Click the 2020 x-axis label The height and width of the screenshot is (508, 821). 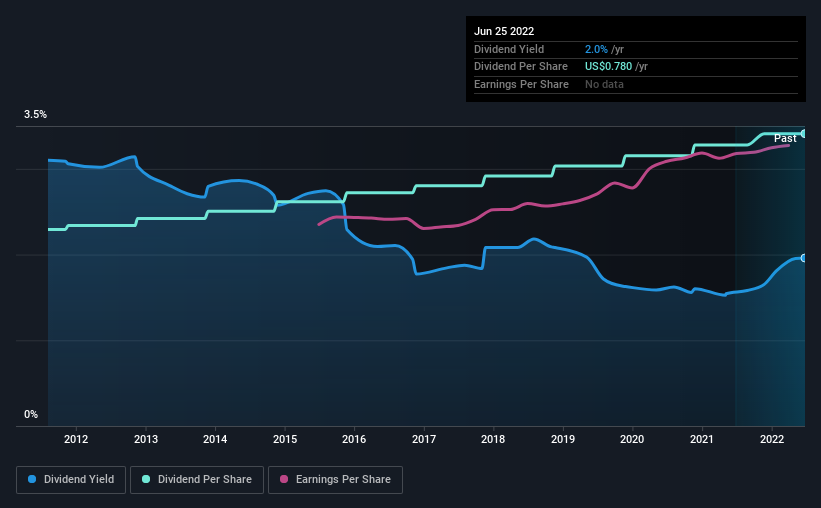[x=632, y=439]
